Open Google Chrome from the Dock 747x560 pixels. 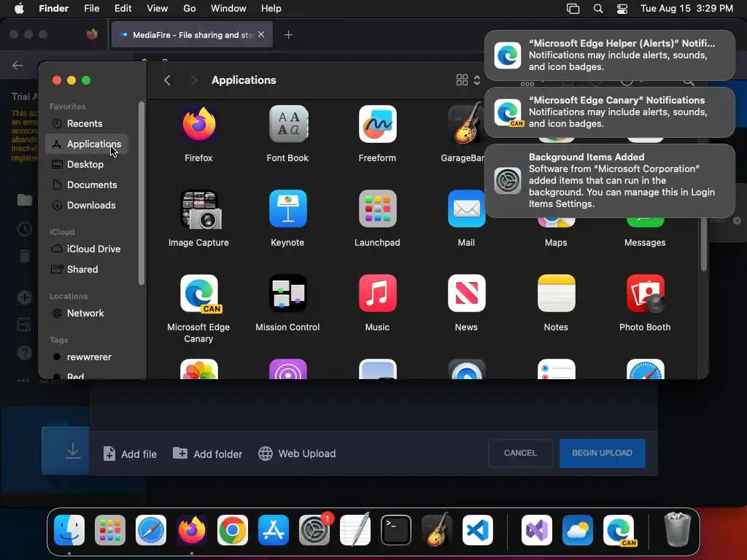233,530
